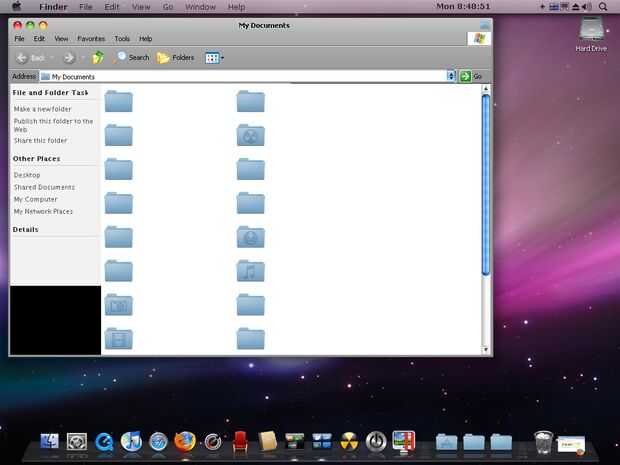Open Favorites menu in My Documents window

(x=91, y=39)
